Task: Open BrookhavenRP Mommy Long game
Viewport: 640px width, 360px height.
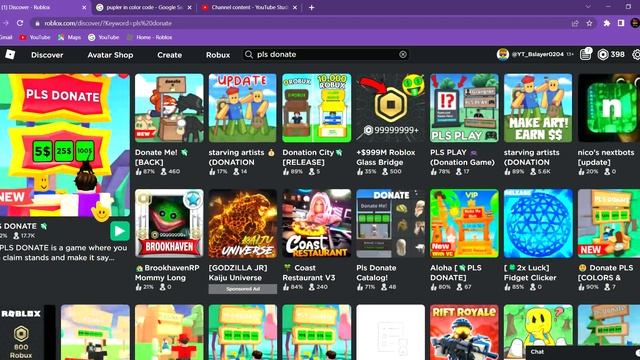Action: (x=169, y=223)
